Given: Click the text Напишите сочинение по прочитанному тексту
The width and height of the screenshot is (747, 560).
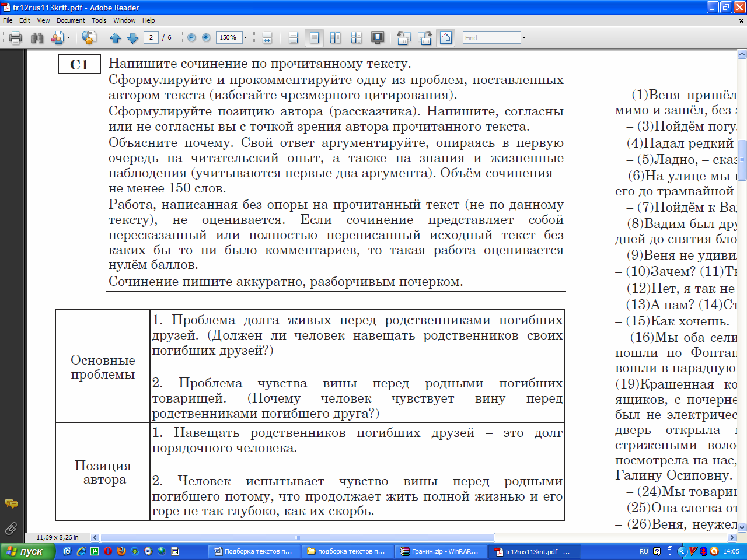Looking at the screenshot, I should click(x=260, y=63).
